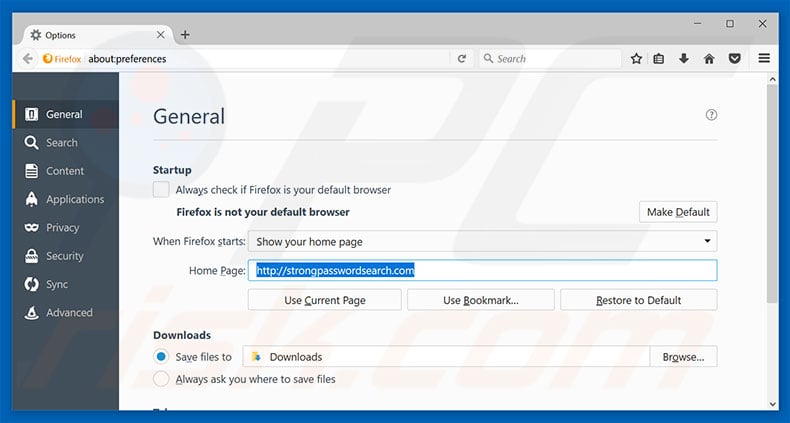Open the Downloads arrow icon in toolbar
Screen dimensions: 790x423
tap(684, 59)
